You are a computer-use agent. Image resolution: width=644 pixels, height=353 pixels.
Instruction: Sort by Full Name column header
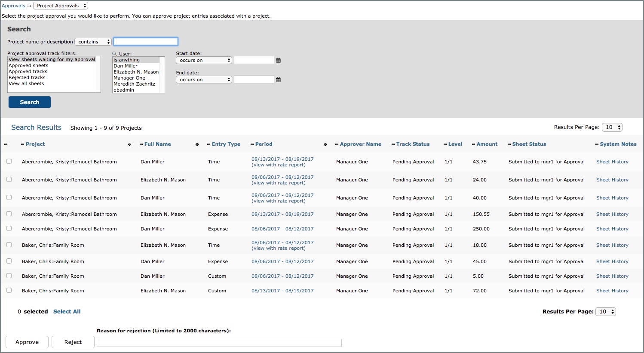[157, 144]
